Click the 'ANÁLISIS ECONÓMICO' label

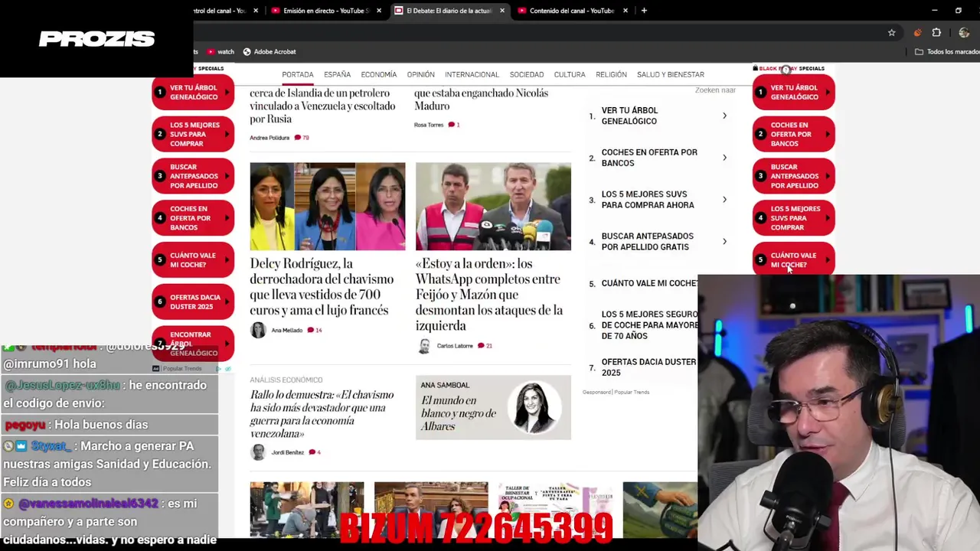pos(286,380)
